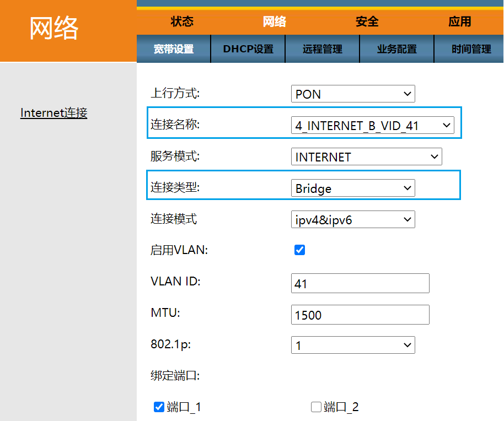
Task: Open the 状态 main tab
Action: point(182,21)
